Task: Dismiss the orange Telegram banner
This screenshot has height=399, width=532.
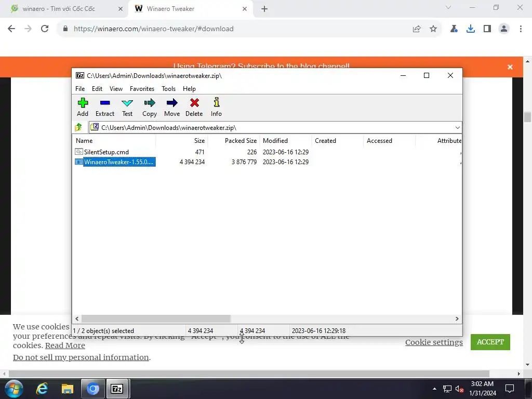Action: (x=510, y=67)
